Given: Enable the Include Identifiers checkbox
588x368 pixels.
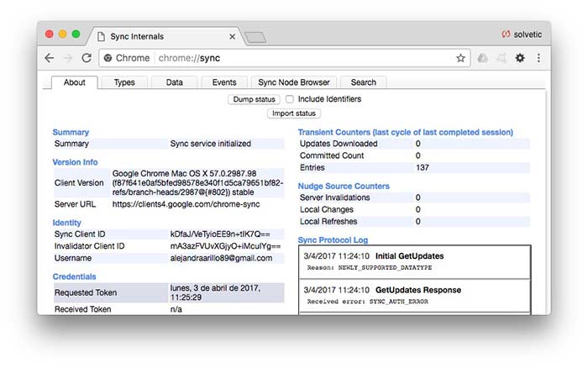Looking at the screenshot, I should (x=289, y=99).
